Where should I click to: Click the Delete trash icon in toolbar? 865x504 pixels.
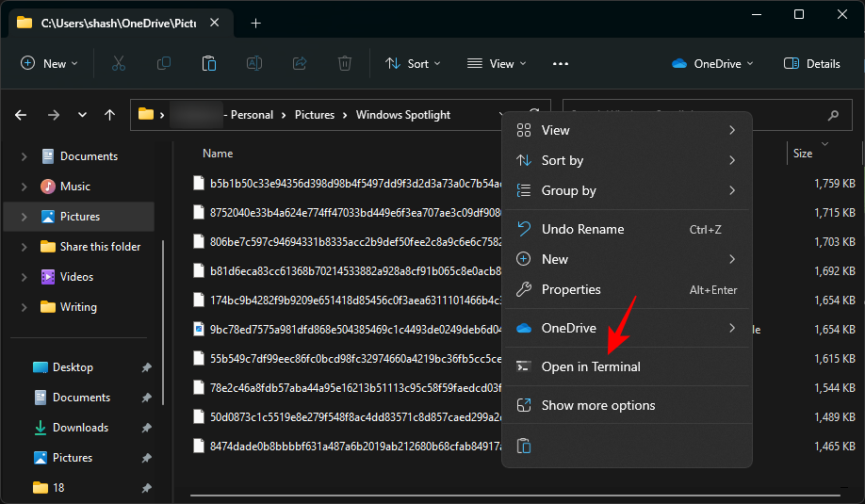pos(345,64)
